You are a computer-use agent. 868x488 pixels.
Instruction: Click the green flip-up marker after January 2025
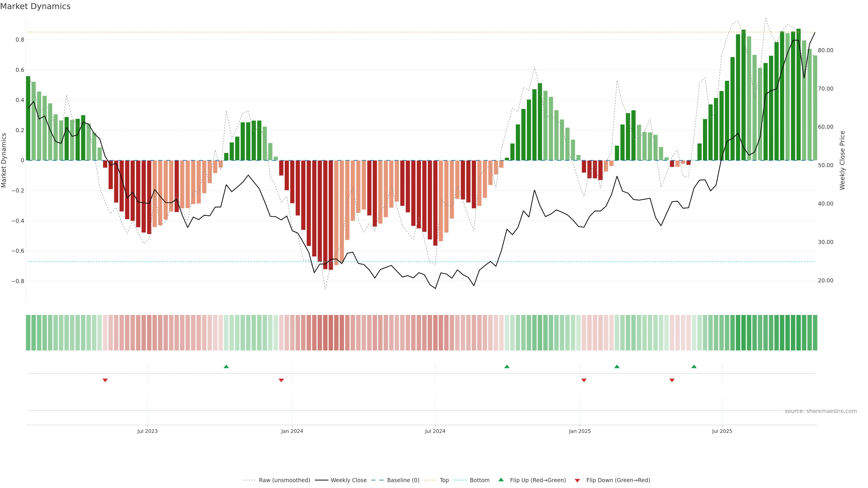pos(617,366)
